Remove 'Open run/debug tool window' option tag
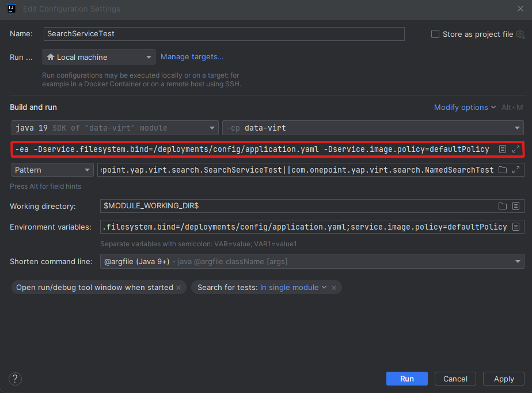532x393 pixels. pos(179,288)
